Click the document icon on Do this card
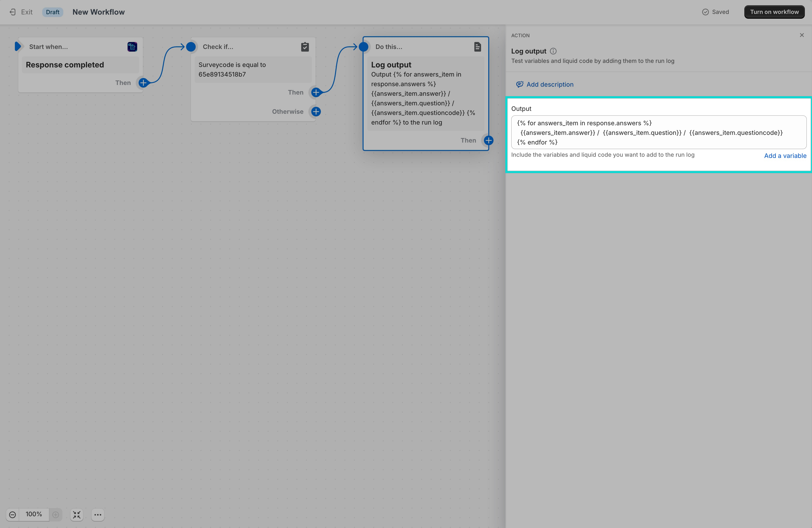Viewport: 812px width, 528px height. point(478,47)
